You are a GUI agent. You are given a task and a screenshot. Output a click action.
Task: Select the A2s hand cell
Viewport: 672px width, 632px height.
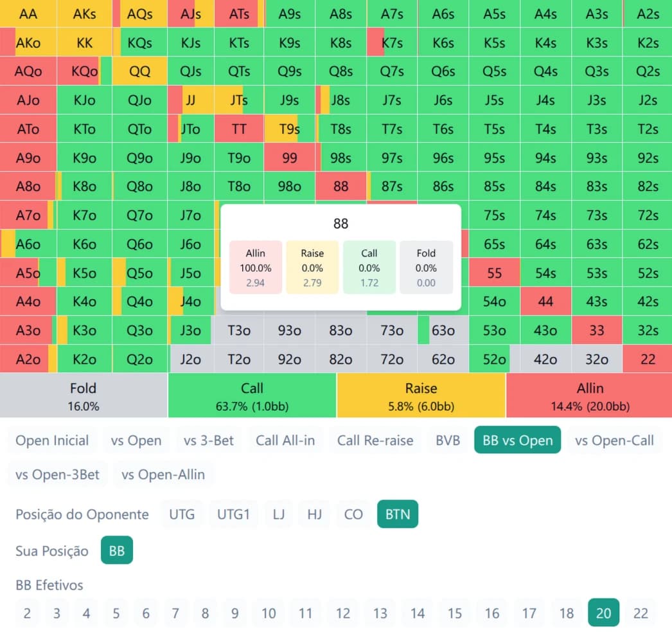coord(648,14)
